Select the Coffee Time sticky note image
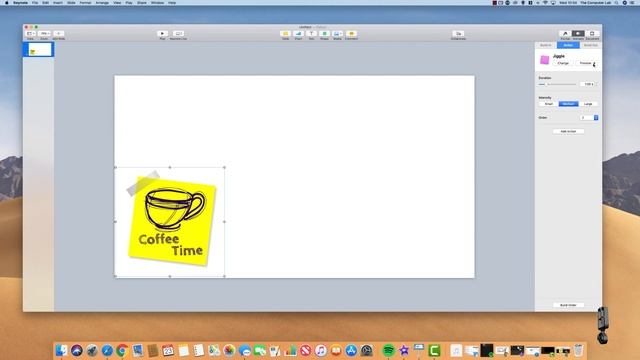The image size is (640, 360). (170, 222)
